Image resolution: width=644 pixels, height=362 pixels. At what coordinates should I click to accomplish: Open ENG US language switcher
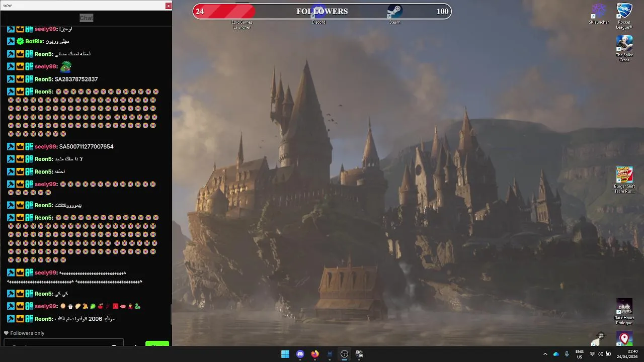579,354
